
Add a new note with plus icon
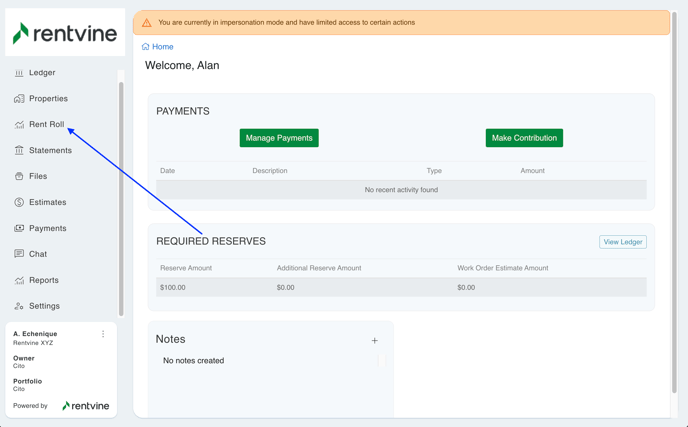click(x=375, y=341)
